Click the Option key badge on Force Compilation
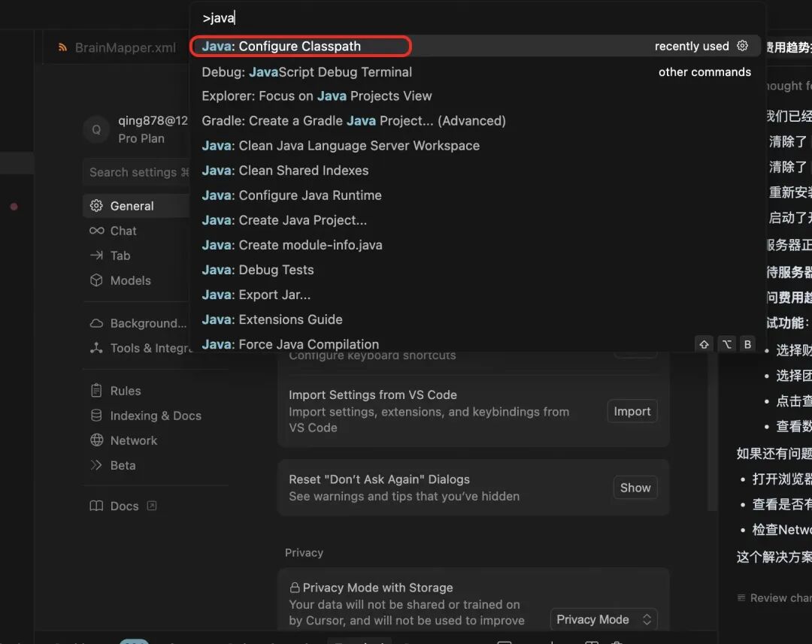This screenshot has width=812, height=644. click(x=726, y=344)
